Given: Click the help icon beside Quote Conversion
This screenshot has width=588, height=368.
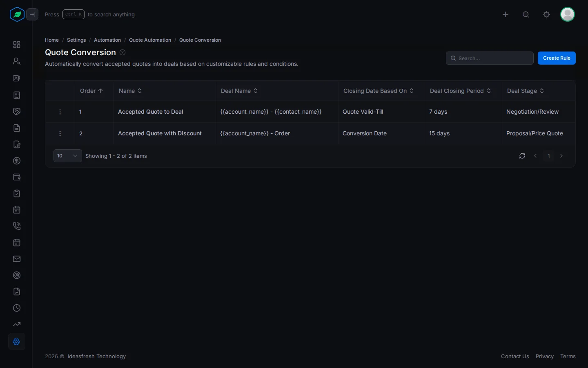Looking at the screenshot, I should coord(122,52).
